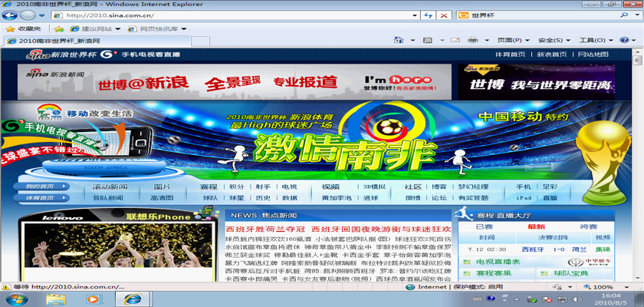
Task: Click the Stop loading X icon
Action: 445,15
